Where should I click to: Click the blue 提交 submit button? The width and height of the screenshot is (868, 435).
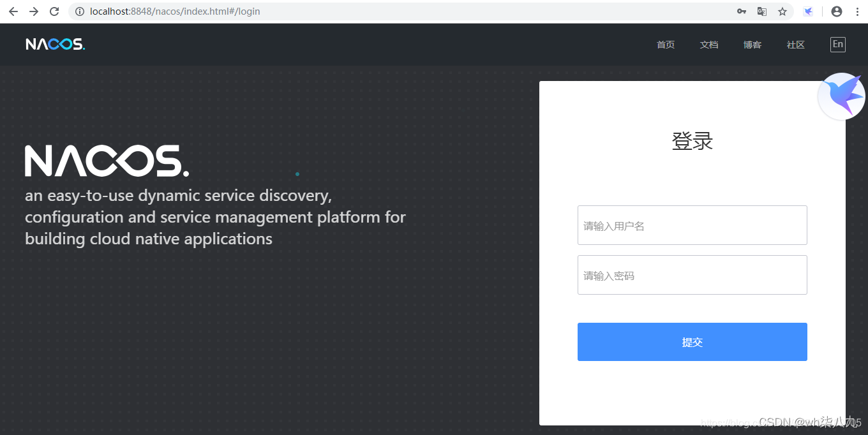692,342
